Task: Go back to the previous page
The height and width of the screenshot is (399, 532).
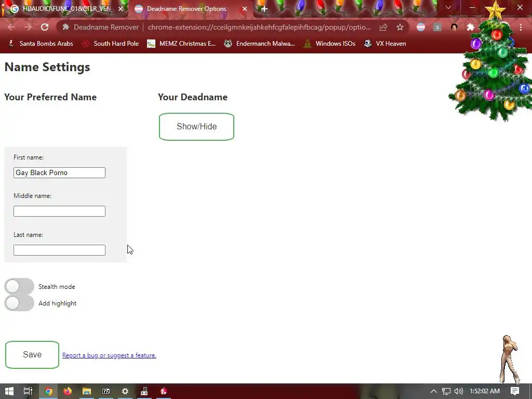Action: click(x=11, y=27)
